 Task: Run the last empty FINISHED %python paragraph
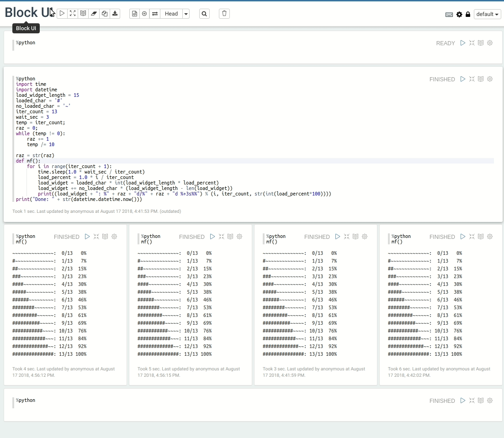(x=462, y=401)
